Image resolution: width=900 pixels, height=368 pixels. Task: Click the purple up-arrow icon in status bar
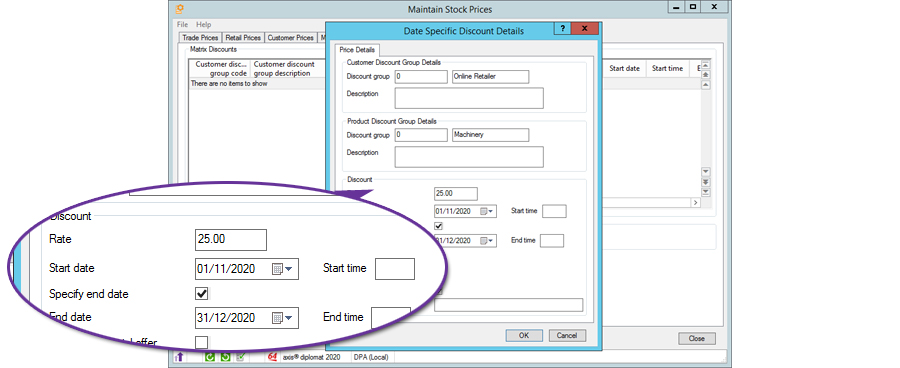[180, 357]
